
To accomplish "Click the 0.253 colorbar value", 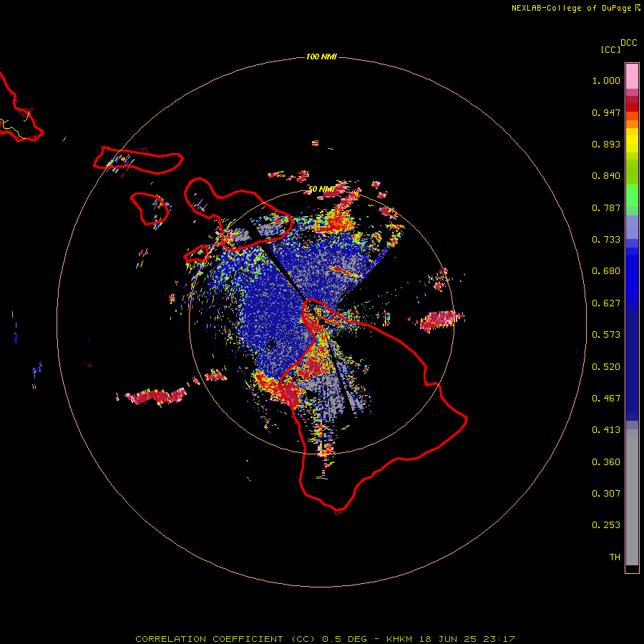I will click(x=606, y=525).
